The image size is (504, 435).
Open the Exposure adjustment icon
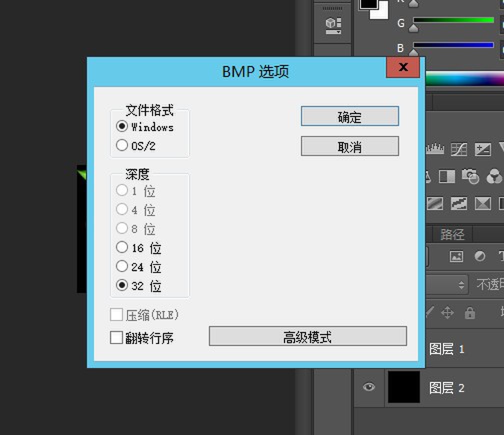[482, 148]
